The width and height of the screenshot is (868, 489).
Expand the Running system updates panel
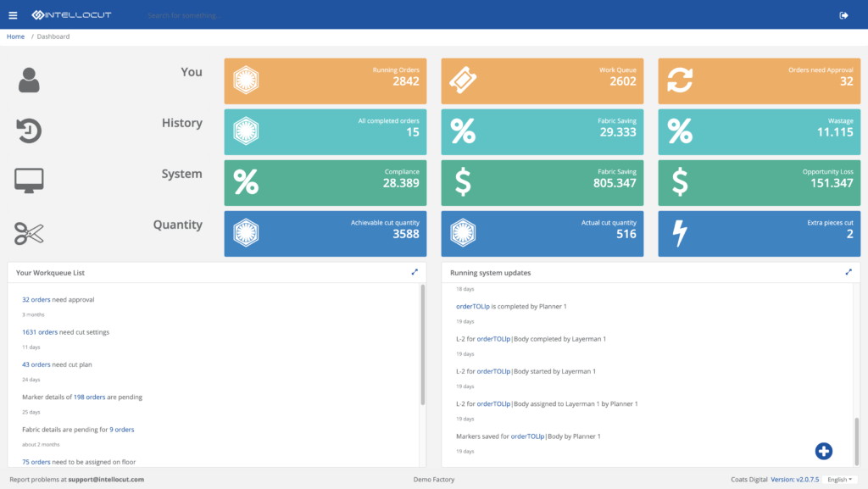point(849,272)
